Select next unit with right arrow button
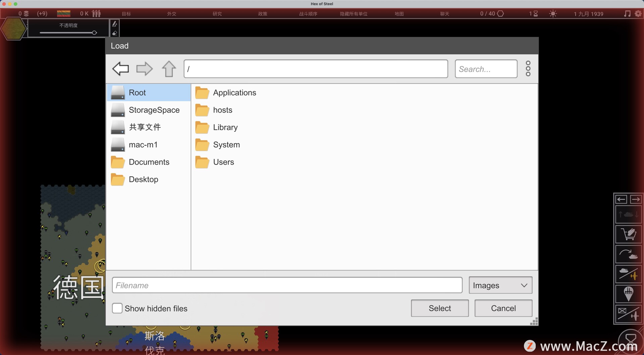The width and height of the screenshot is (644, 355). pyautogui.click(x=635, y=199)
